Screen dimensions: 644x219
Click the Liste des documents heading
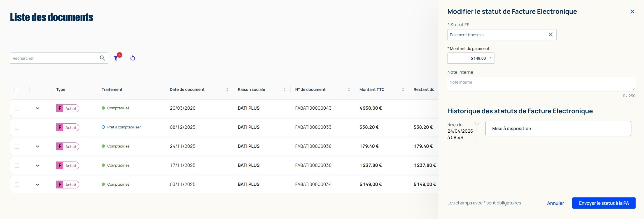(52, 17)
